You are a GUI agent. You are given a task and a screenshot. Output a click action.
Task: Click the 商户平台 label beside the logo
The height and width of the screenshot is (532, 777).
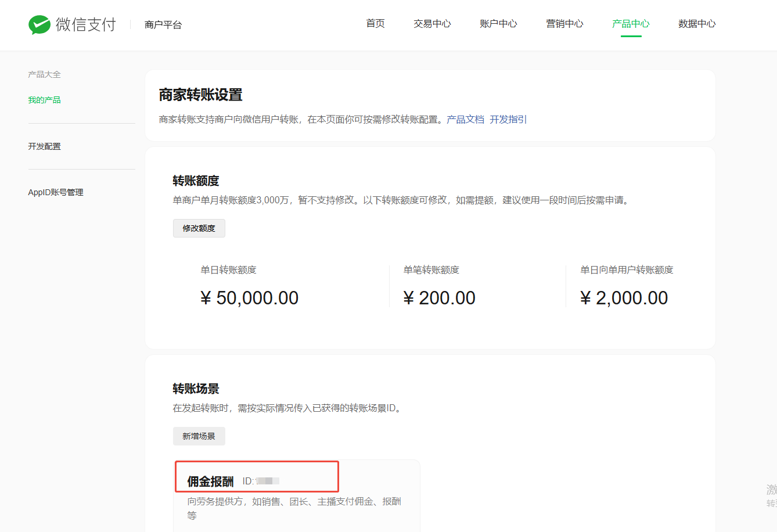click(163, 25)
